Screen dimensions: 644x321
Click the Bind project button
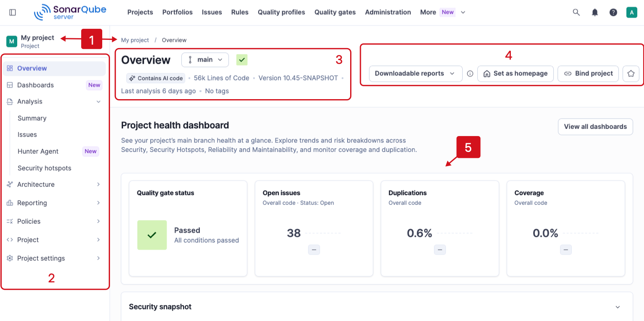coord(588,74)
